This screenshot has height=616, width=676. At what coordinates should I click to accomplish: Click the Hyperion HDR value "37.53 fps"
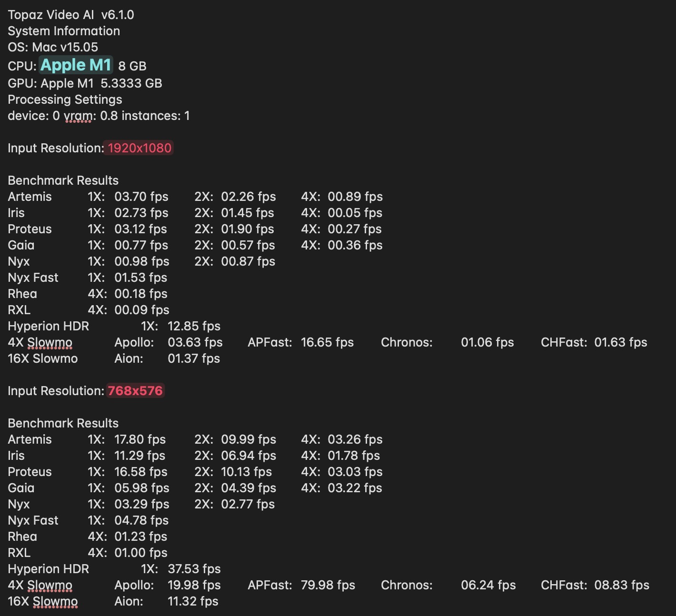click(194, 569)
